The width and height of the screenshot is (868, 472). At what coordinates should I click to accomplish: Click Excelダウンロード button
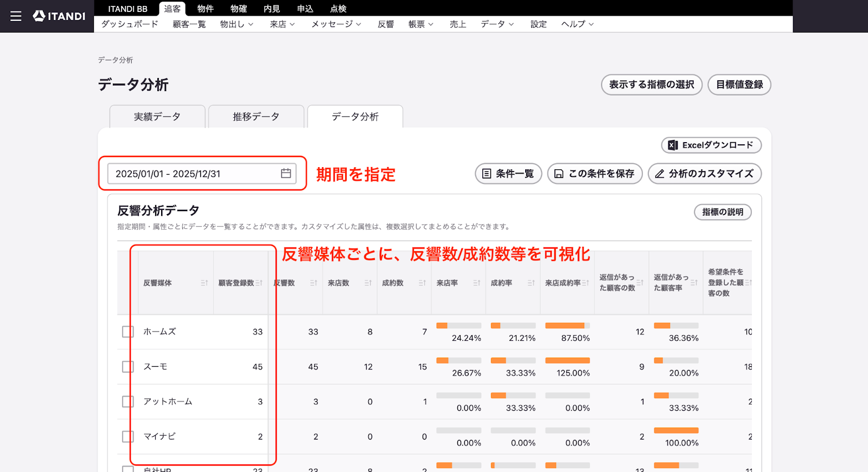pos(711,145)
